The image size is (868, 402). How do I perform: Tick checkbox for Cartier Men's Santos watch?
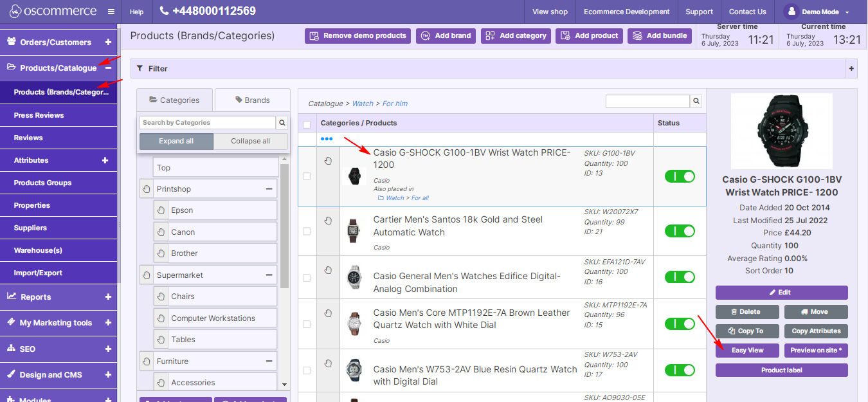[x=307, y=231]
